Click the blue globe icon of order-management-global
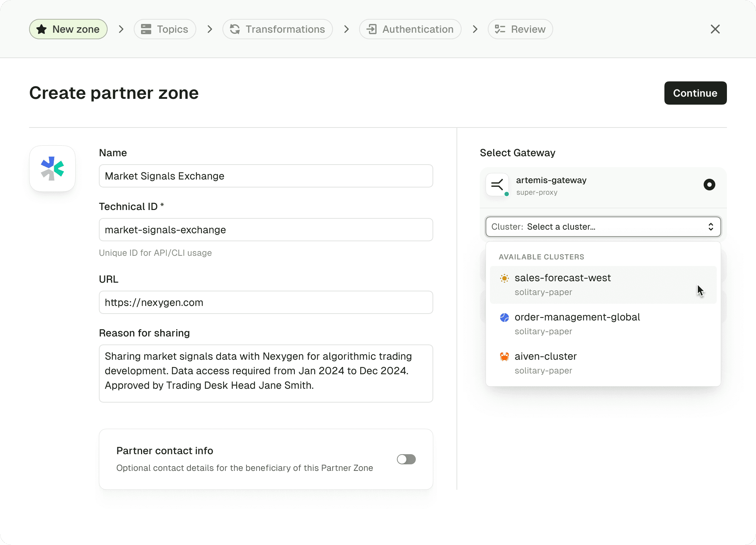 coord(504,318)
